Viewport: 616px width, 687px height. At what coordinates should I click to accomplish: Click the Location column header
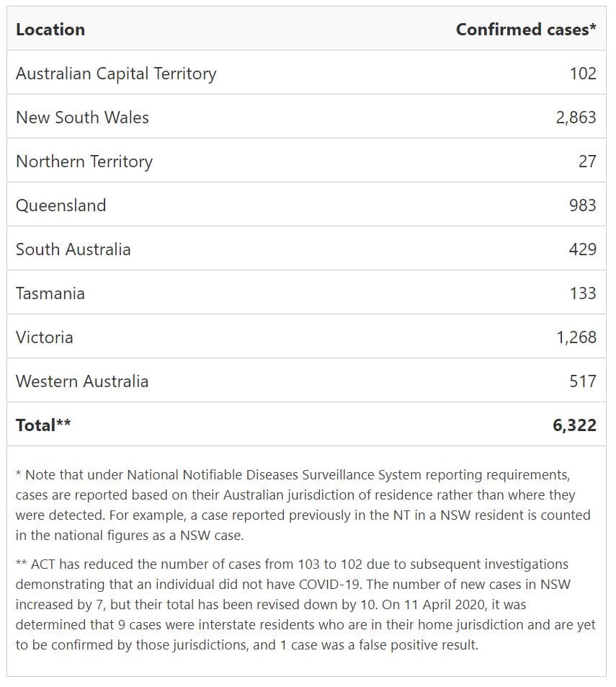50,30
